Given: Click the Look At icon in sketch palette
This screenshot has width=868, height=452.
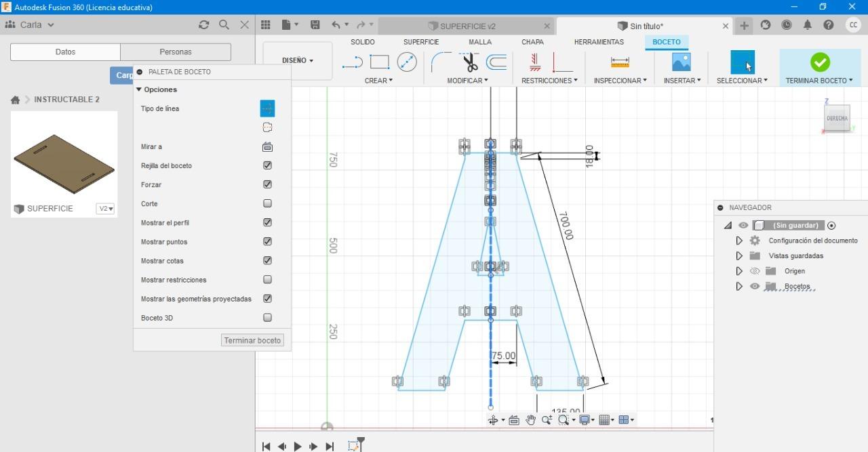Looking at the screenshot, I should point(267,146).
